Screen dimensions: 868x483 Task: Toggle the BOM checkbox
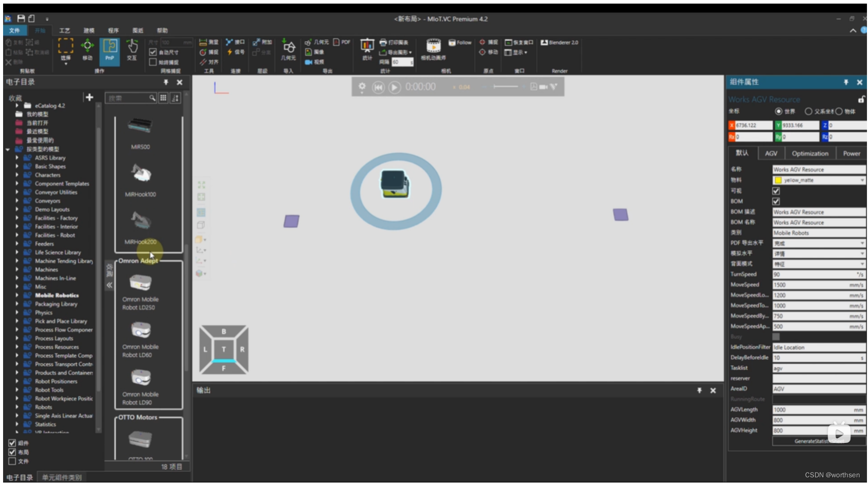click(x=776, y=201)
